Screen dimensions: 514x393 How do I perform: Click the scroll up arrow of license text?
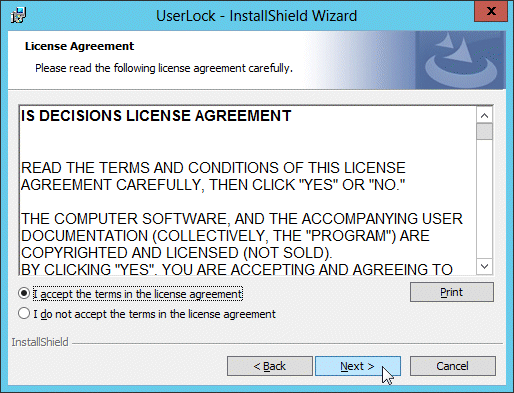pyautogui.click(x=485, y=116)
